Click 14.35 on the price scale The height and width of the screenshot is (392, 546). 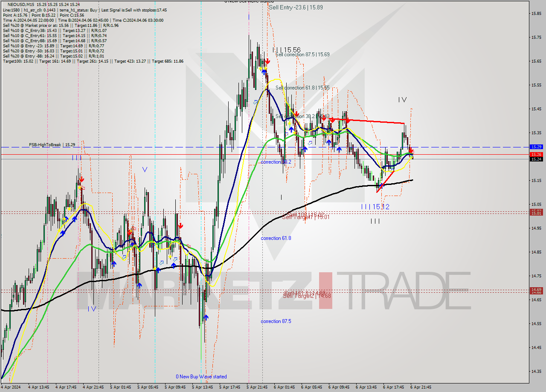[536, 372]
